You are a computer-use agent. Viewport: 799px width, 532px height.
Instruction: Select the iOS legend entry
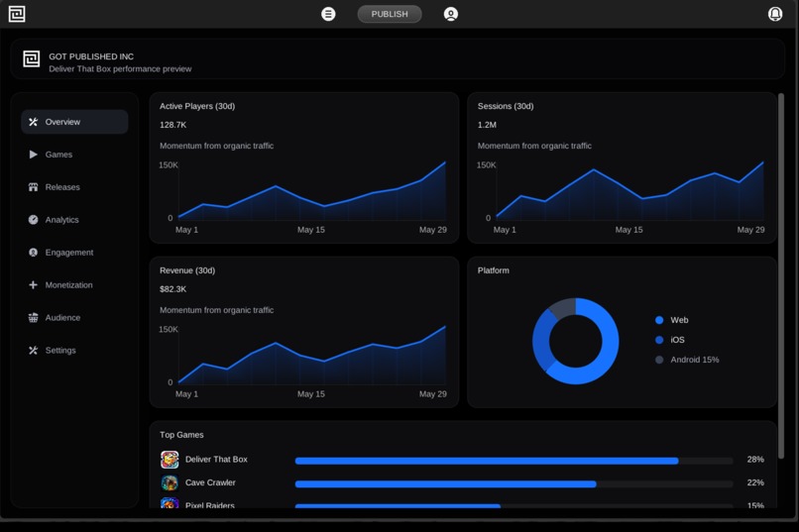669,340
